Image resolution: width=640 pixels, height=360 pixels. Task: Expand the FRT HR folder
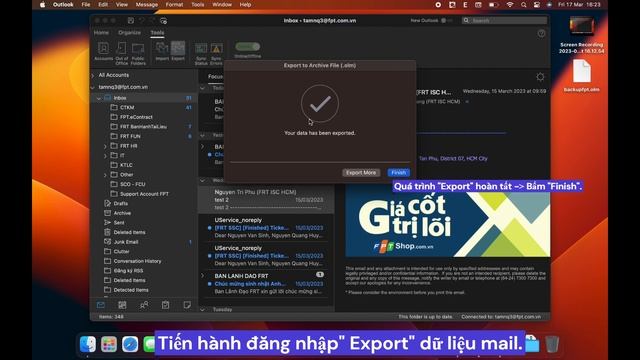[105, 146]
